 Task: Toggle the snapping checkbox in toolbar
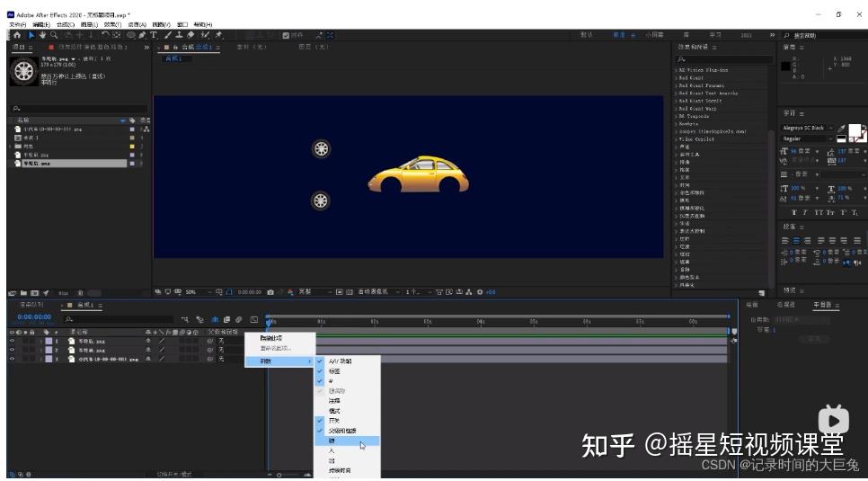(286, 35)
